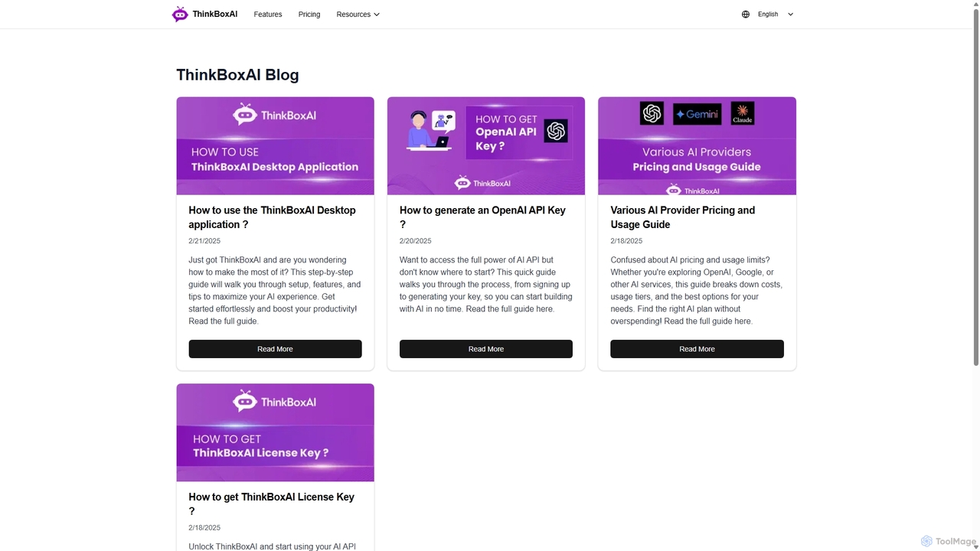Image resolution: width=980 pixels, height=551 pixels.
Task: Expand the Resources dropdown menu
Action: coord(358,14)
